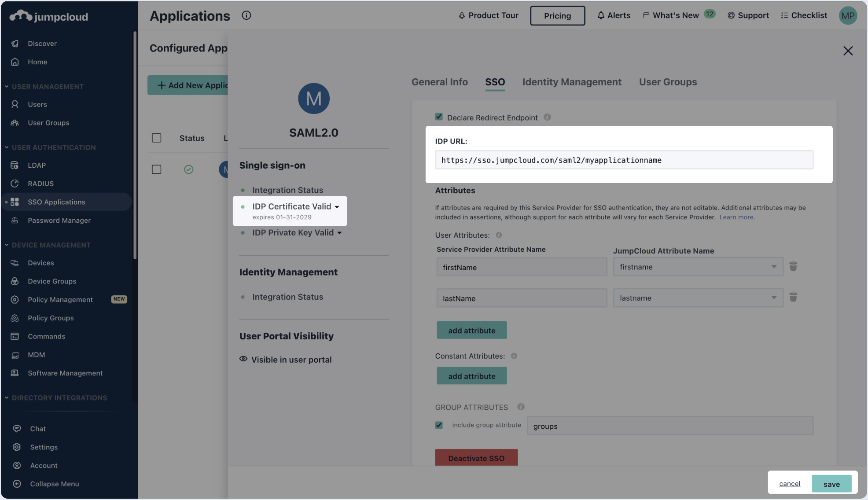Click into the IDP URL field
The width and height of the screenshot is (868, 500).
point(624,160)
